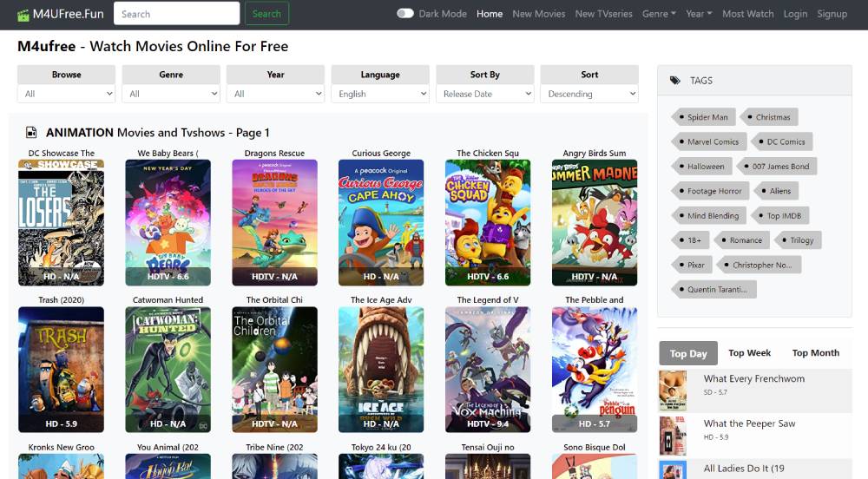Click the Christmas tag
Image resolution: width=868 pixels, height=479 pixels.
coord(769,117)
